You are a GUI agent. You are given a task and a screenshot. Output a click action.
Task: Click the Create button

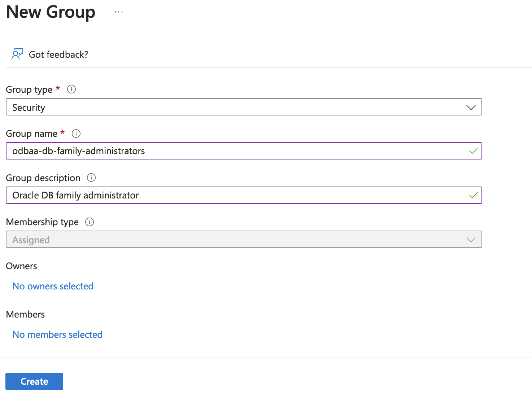click(x=34, y=381)
